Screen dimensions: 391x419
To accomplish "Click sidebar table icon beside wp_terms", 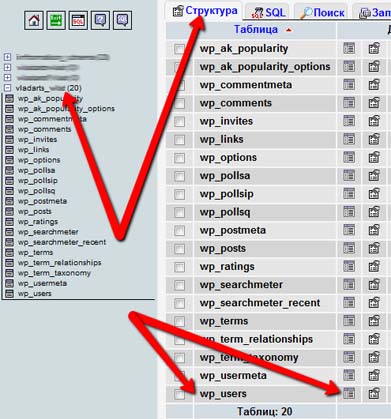I will 10,252.
